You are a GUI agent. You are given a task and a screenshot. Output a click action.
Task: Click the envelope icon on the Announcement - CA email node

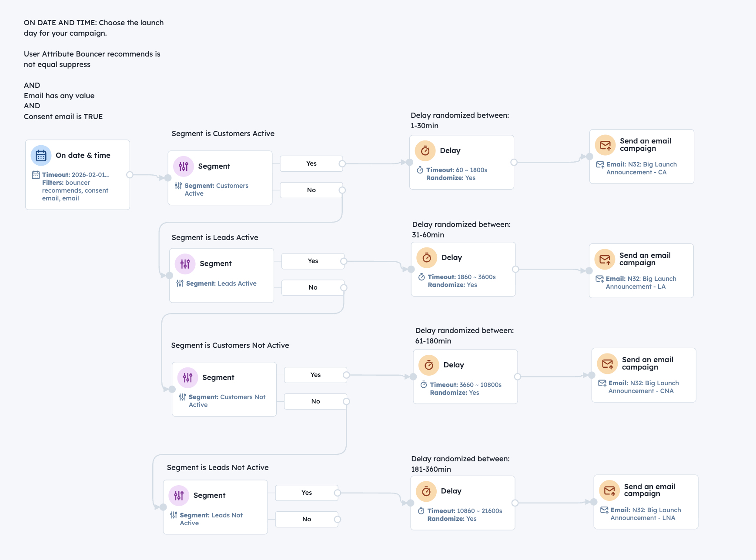point(605,145)
